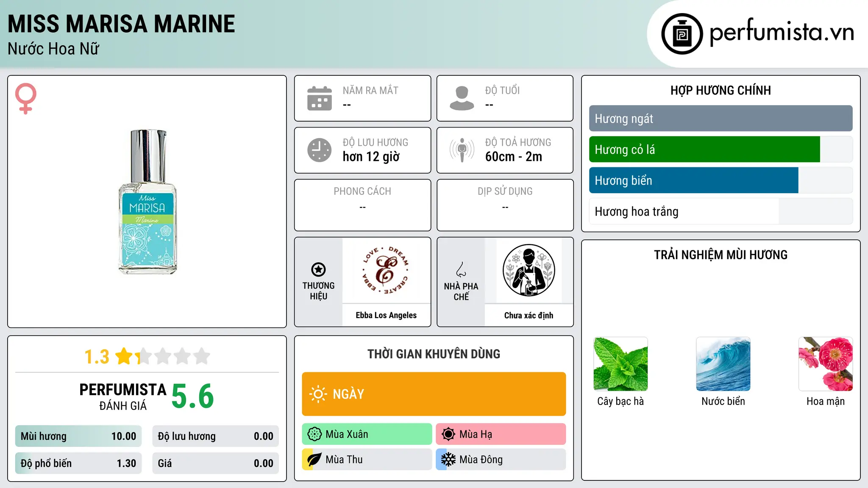Click the nose icon above Nhà Pha Chế

point(461,269)
